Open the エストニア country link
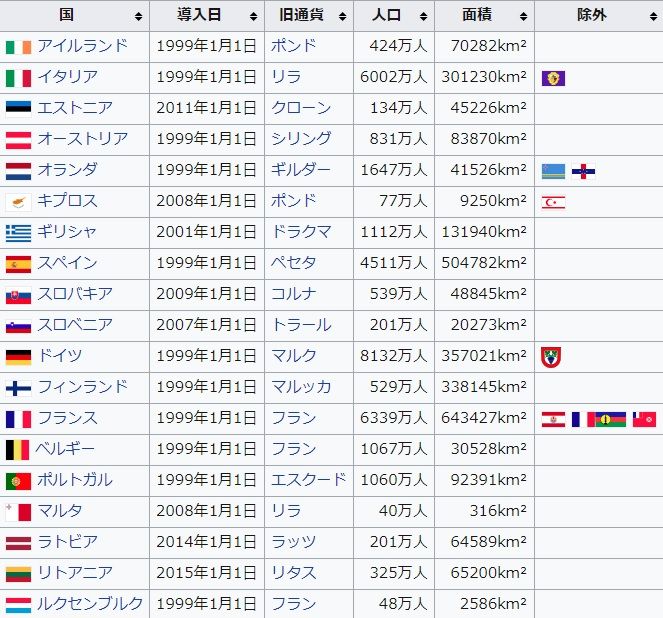Screen dimensions: 663x618 click(x=75, y=109)
